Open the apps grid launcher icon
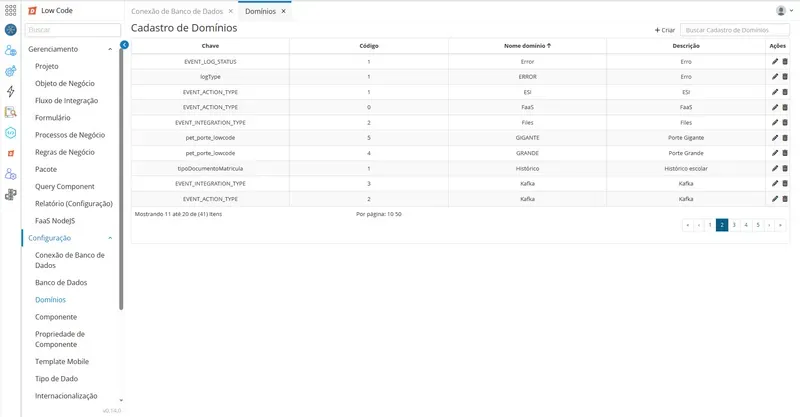Screen dimensions: 800x417 (11, 10)
